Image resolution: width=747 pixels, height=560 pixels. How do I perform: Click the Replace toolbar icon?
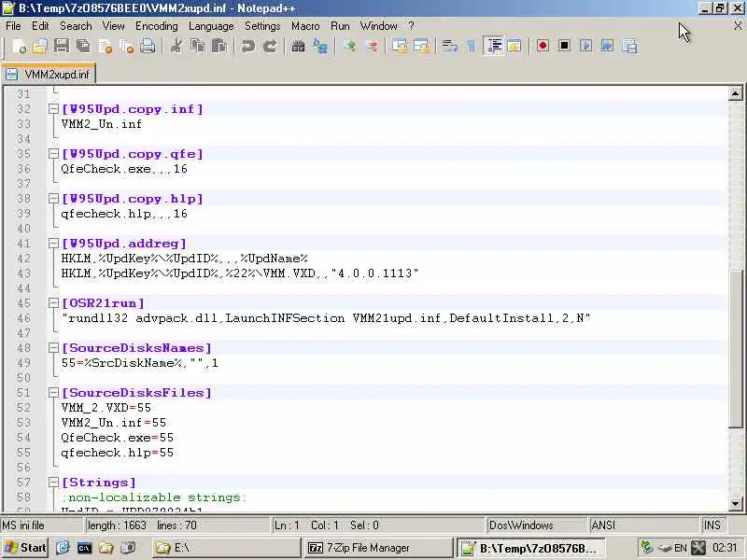[x=320, y=46]
